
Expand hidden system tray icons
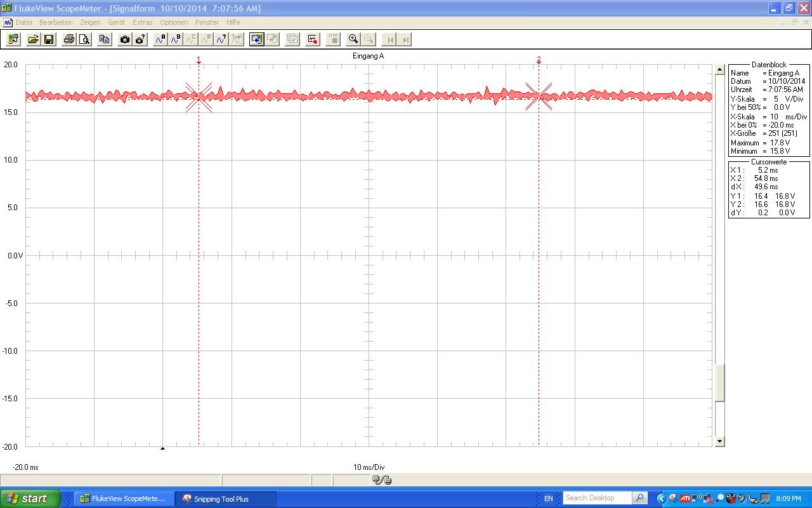[660, 498]
